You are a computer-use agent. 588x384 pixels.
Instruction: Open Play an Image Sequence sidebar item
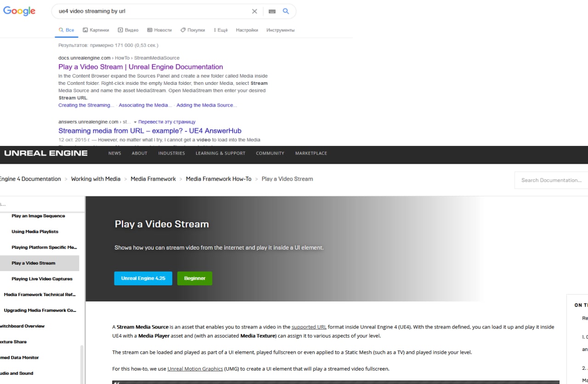39,216
